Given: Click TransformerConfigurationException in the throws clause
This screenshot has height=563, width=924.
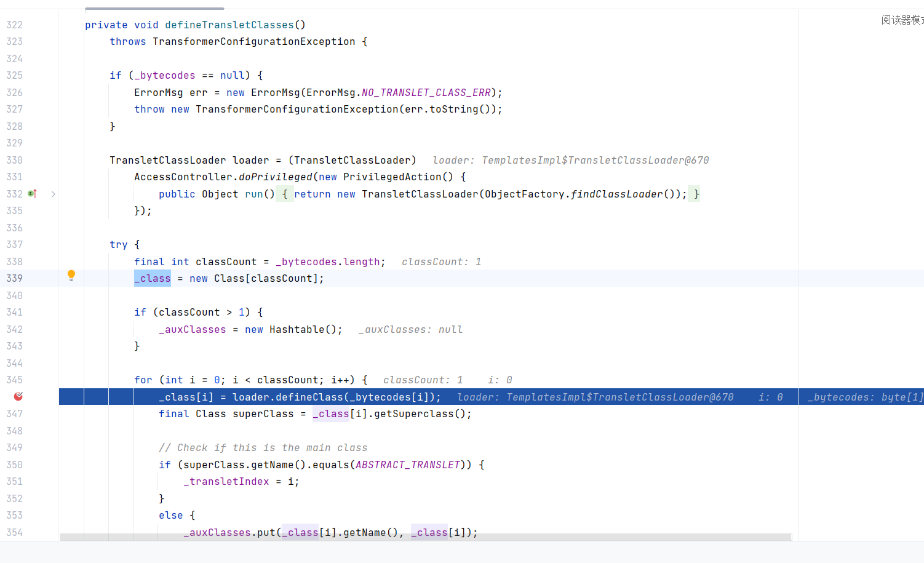Looking at the screenshot, I should pyautogui.click(x=254, y=42).
